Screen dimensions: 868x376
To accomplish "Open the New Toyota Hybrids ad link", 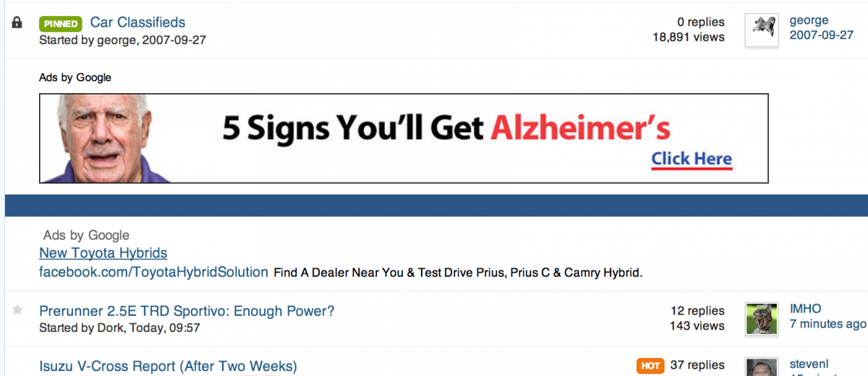I will 103,253.
